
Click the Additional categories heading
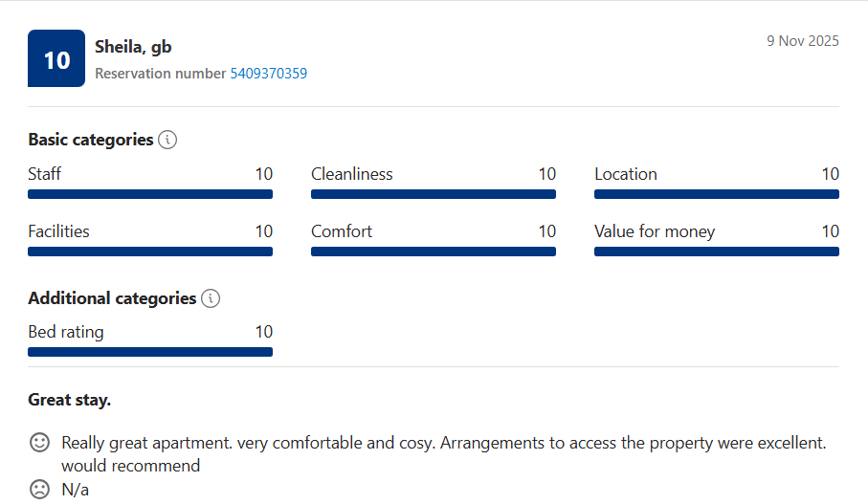pyautogui.click(x=112, y=298)
